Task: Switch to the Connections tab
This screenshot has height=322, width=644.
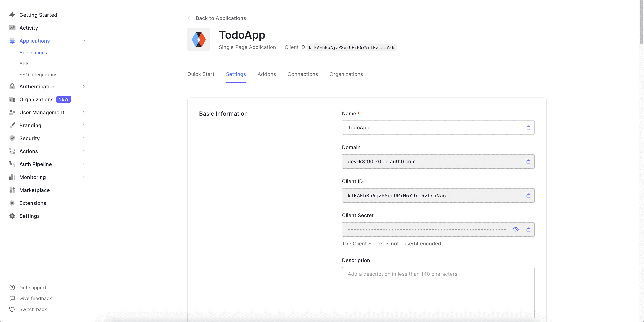Action: [x=302, y=74]
